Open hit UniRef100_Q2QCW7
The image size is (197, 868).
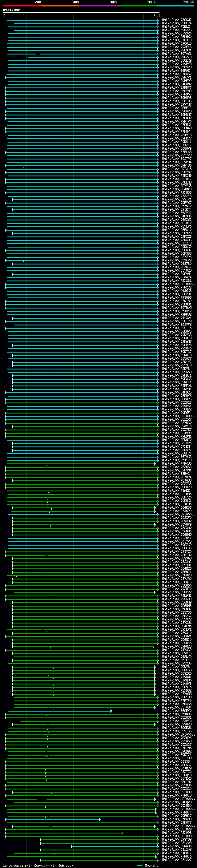coord(177,20)
